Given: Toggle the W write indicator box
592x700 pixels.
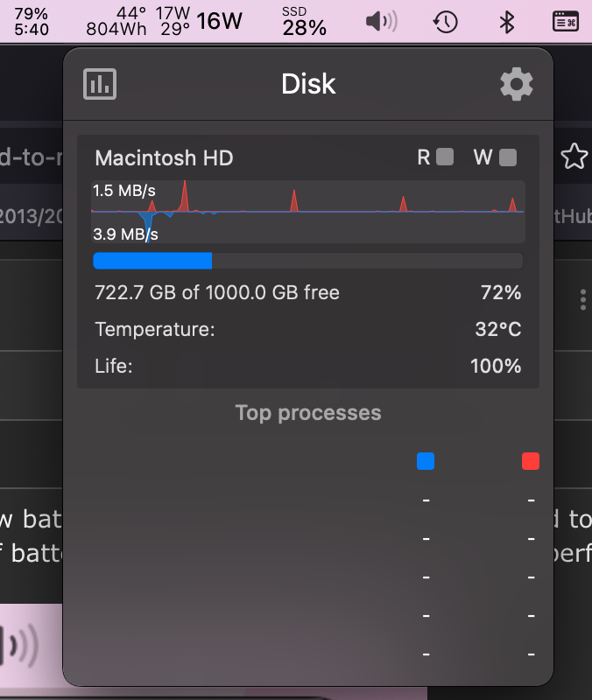Looking at the screenshot, I should 508,157.
